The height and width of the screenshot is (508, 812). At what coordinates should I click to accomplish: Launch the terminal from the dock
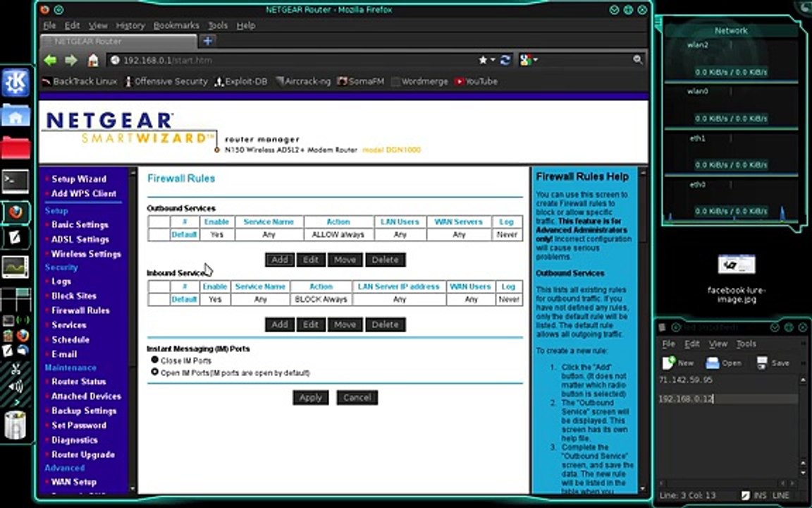coord(16,181)
